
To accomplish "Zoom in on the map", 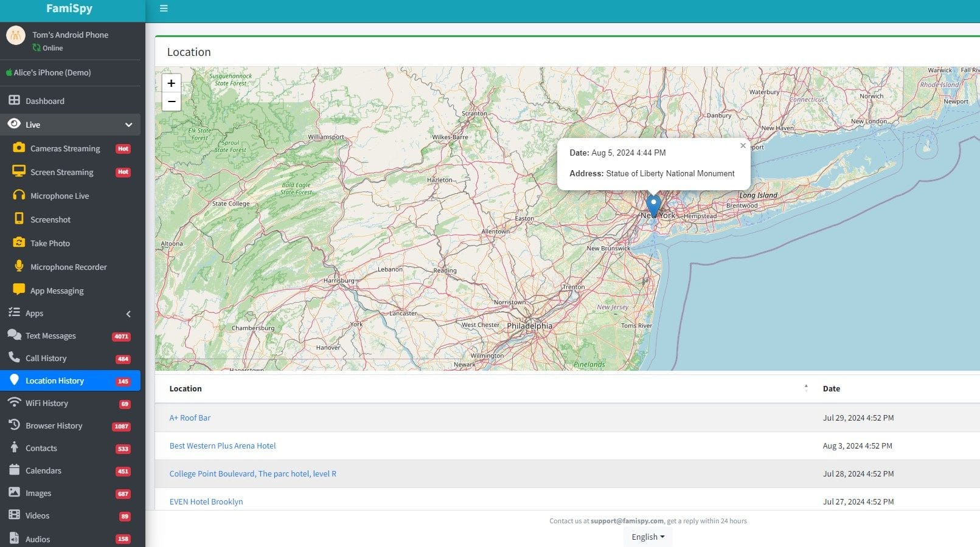I will (x=171, y=83).
